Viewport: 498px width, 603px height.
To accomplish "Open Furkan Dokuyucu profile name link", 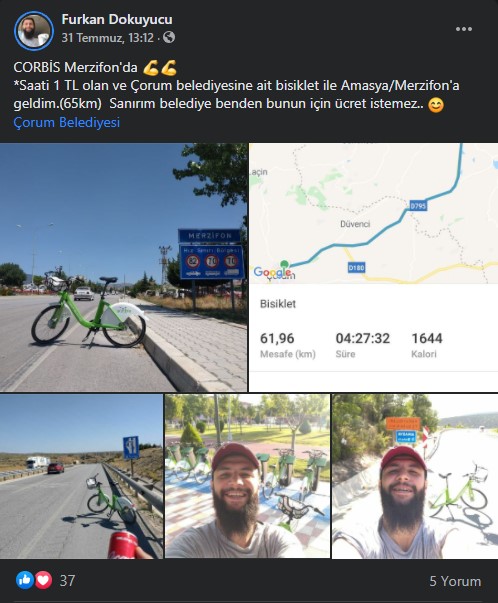I will [117, 19].
